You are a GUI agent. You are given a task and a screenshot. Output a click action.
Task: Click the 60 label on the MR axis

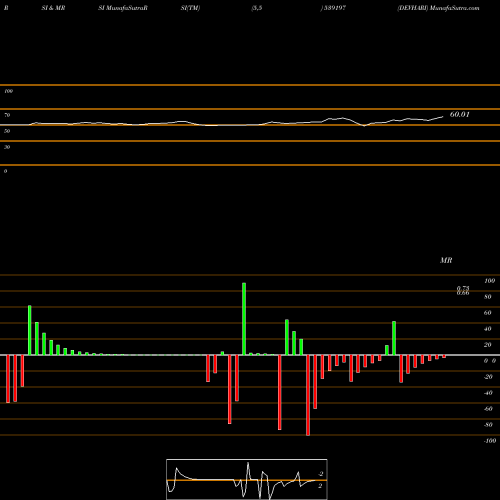488,313
